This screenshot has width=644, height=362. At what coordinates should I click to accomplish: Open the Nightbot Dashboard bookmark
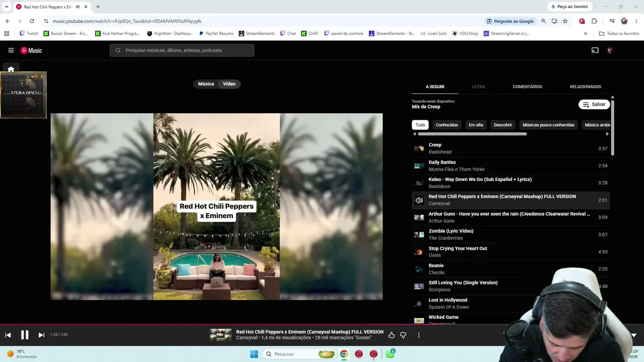(x=170, y=34)
